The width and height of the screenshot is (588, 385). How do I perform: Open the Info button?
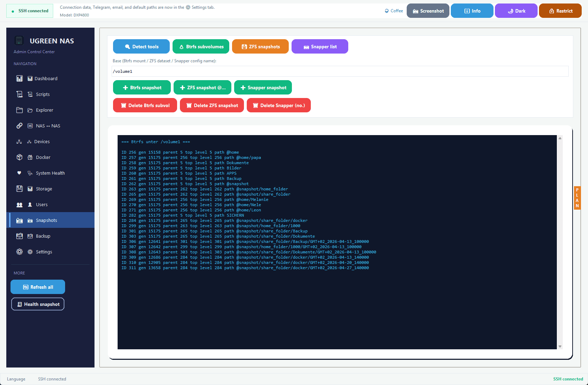coord(472,11)
